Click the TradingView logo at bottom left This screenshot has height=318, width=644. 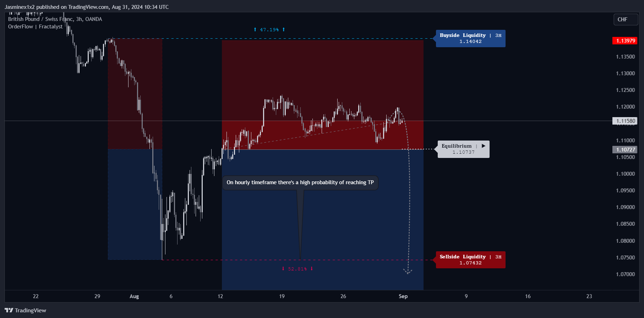[26, 310]
